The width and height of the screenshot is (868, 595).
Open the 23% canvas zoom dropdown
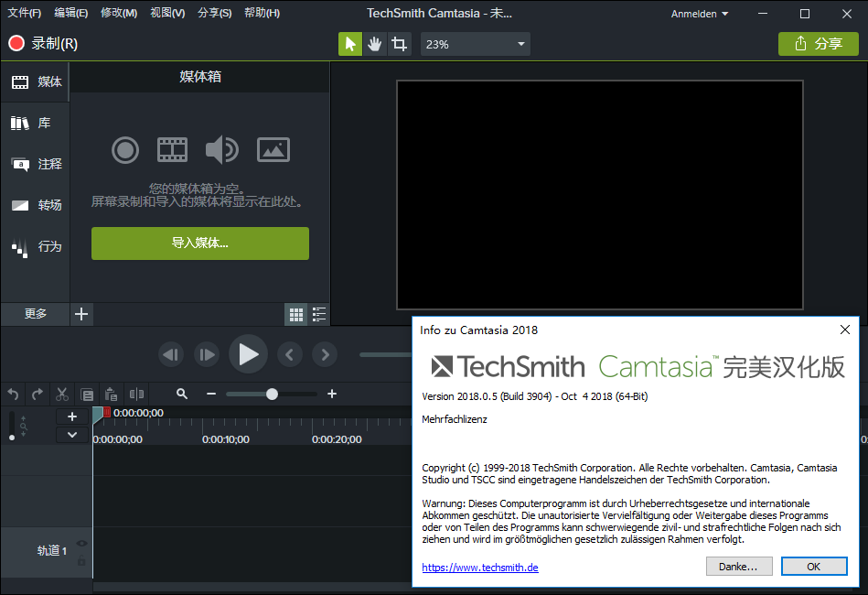pyautogui.click(x=475, y=44)
